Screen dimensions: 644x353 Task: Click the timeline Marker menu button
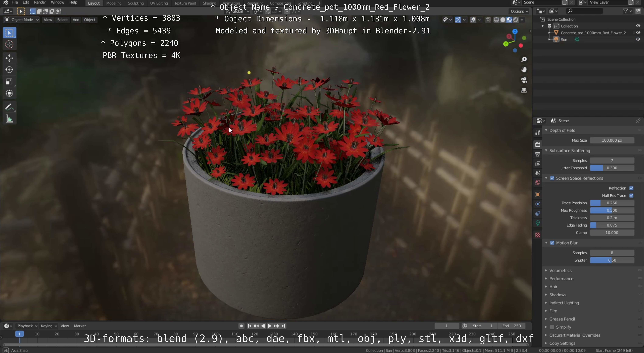(x=80, y=326)
